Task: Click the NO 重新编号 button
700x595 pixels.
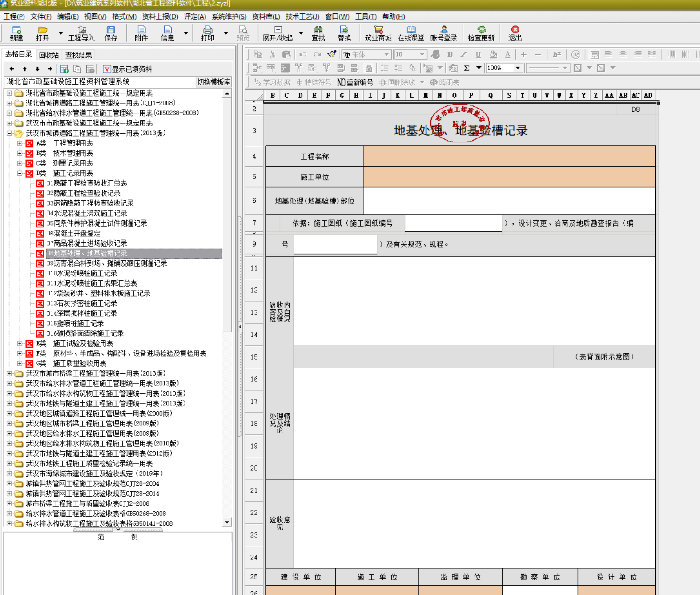Action: [x=355, y=82]
